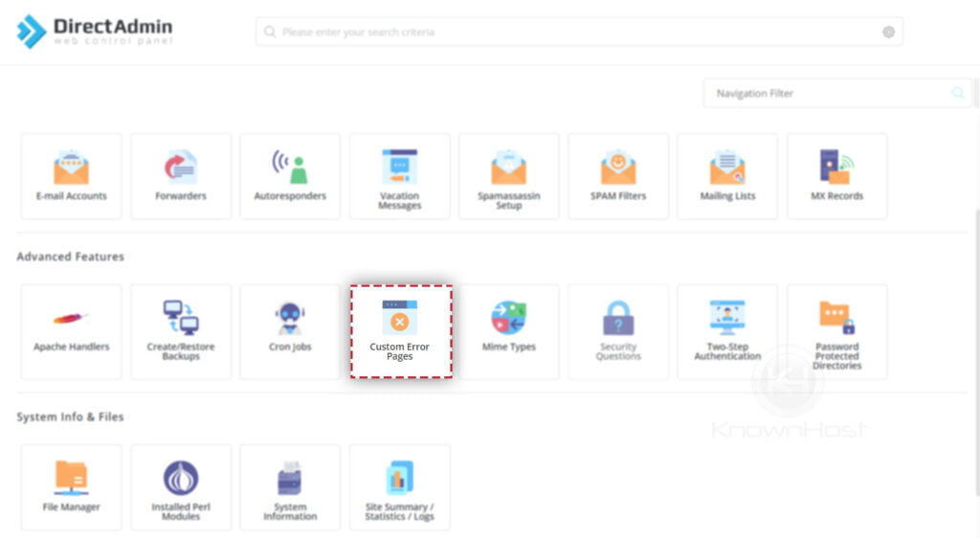Screen dimensions: 980x538
Task: Open Two-Step Authentication
Action: coord(727,332)
